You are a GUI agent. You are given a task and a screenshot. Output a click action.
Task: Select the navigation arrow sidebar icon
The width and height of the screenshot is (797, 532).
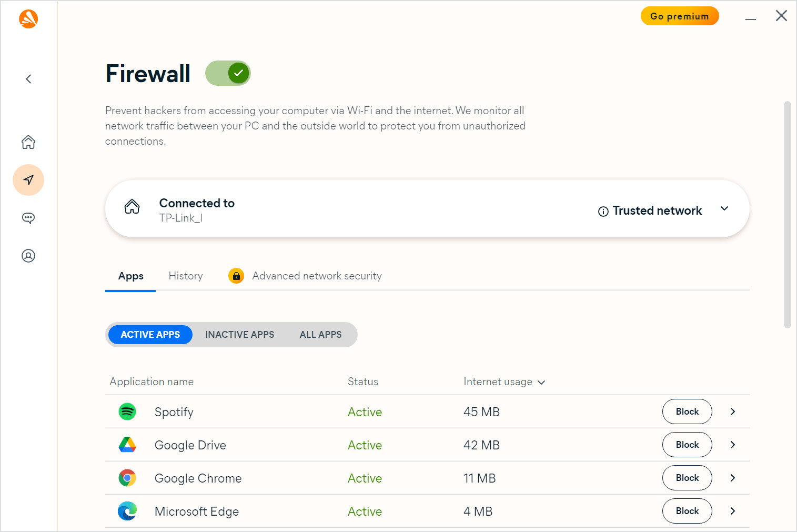point(28,180)
